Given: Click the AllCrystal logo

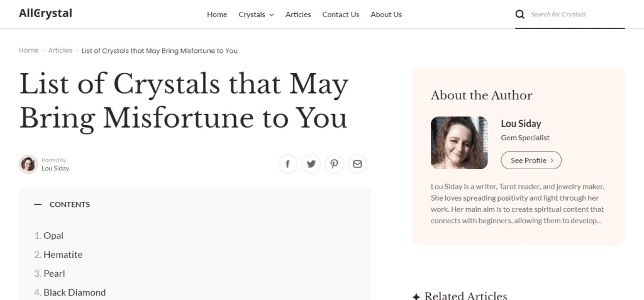Looking at the screenshot, I should (x=45, y=13).
